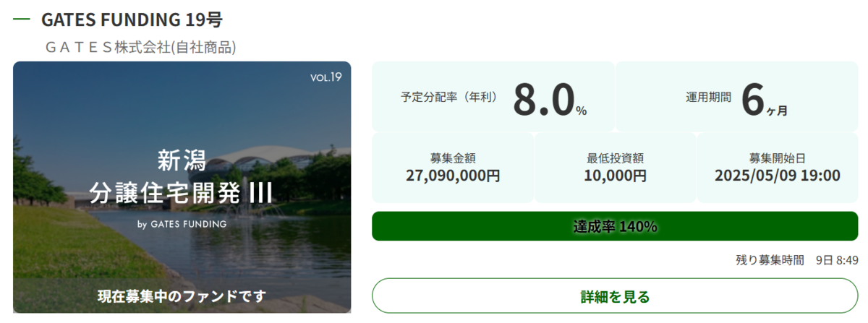The image size is (868, 323).
Task: Click the 達成率 140% progress bar
Action: (x=615, y=226)
